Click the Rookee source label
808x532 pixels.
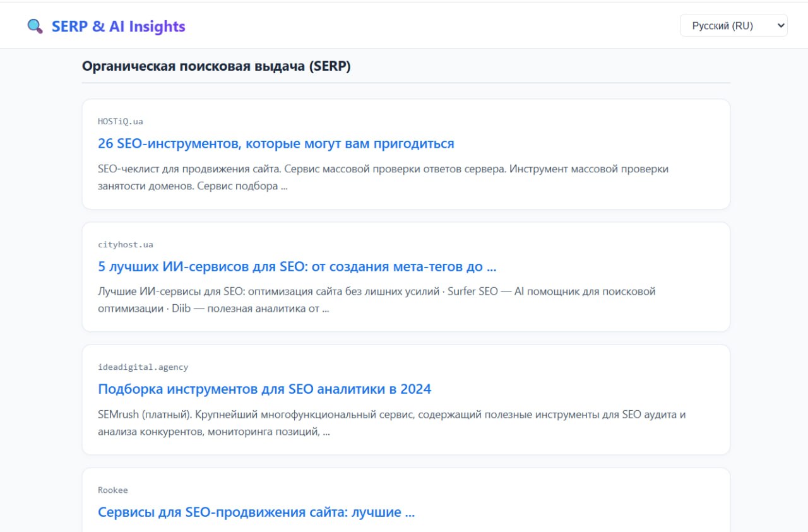[113, 490]
